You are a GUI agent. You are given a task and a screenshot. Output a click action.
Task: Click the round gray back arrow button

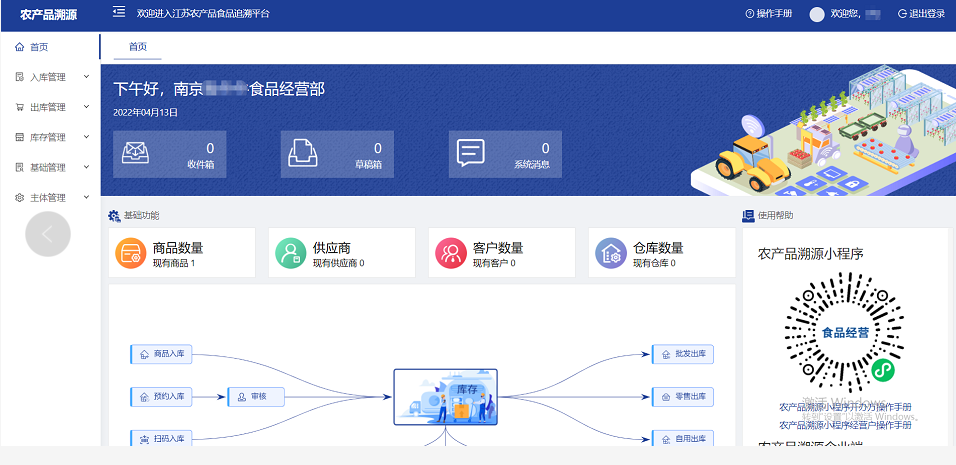(47, 235)
